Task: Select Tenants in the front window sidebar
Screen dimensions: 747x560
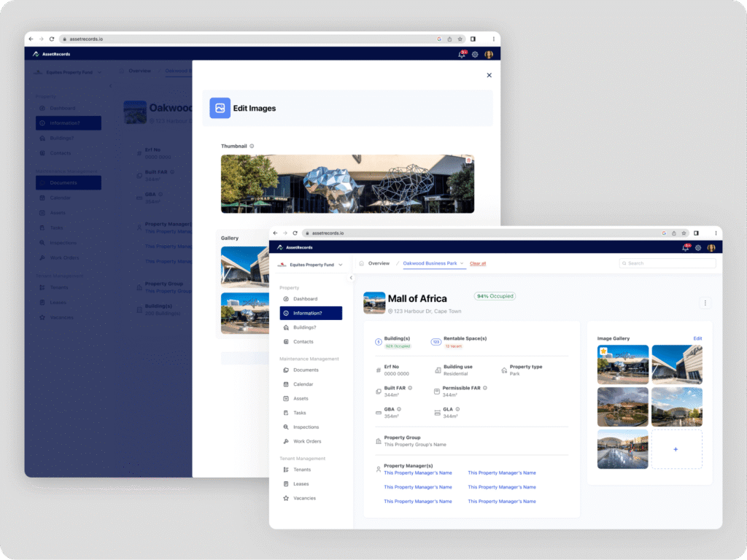Action: point(301,470)
